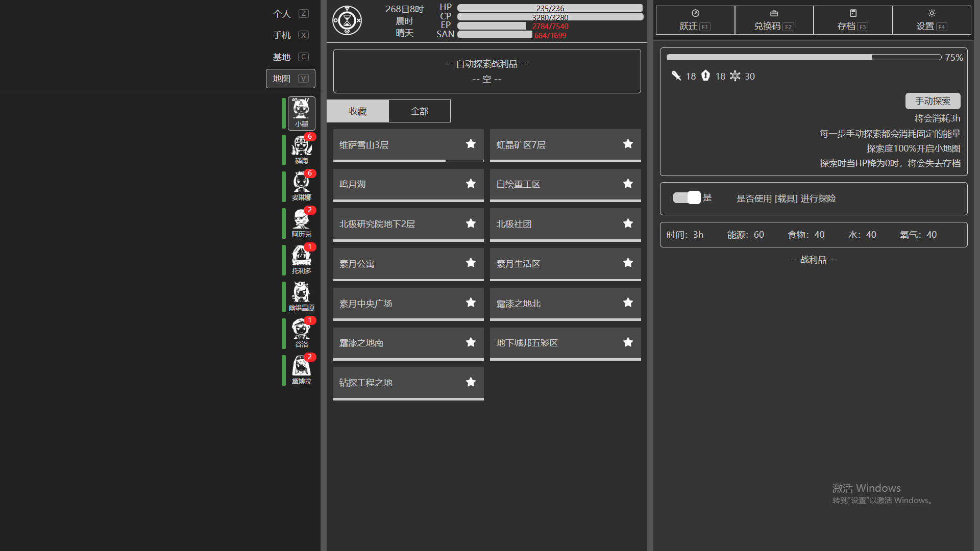The image size is (980, 551).
Task: Click the hourglass time emblem icon
Action: coord(347,20)
